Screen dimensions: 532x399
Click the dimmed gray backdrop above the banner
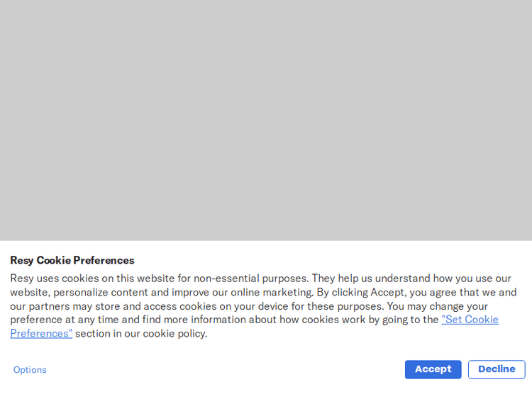[266, 120]
